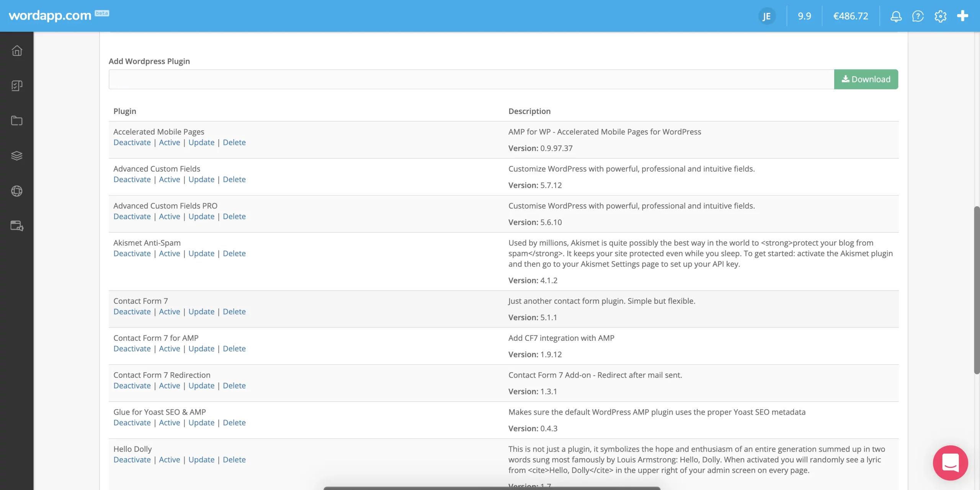Update Akismet Anti-Spam plugin
Screen dimensions: 980x490
(201, 254)
